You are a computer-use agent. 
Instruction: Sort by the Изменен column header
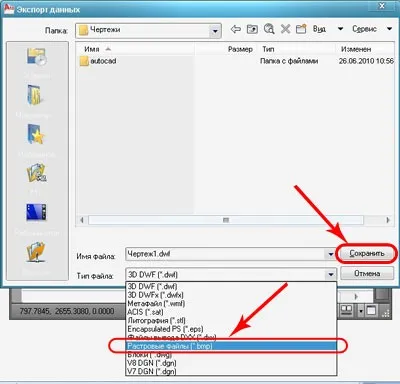click(365, 49)
